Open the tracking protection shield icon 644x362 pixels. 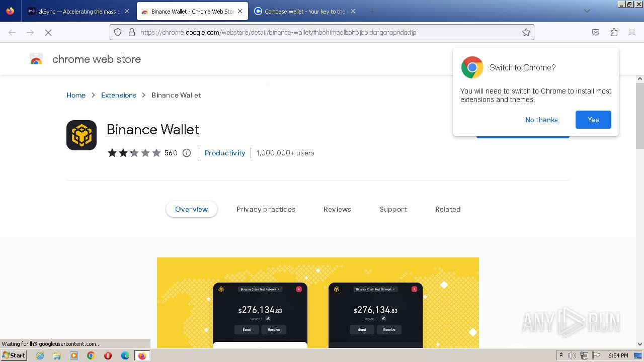[118, 32]
